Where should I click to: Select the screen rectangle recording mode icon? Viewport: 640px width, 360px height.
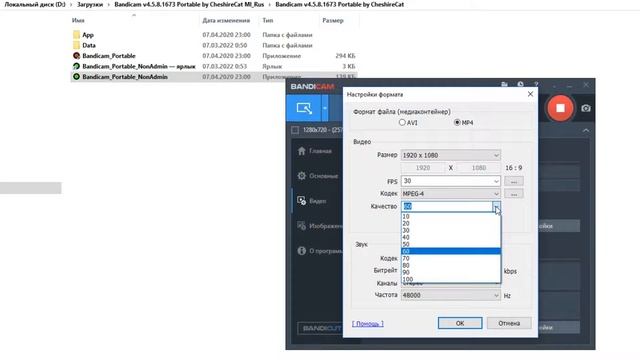(x=304, y=108)
